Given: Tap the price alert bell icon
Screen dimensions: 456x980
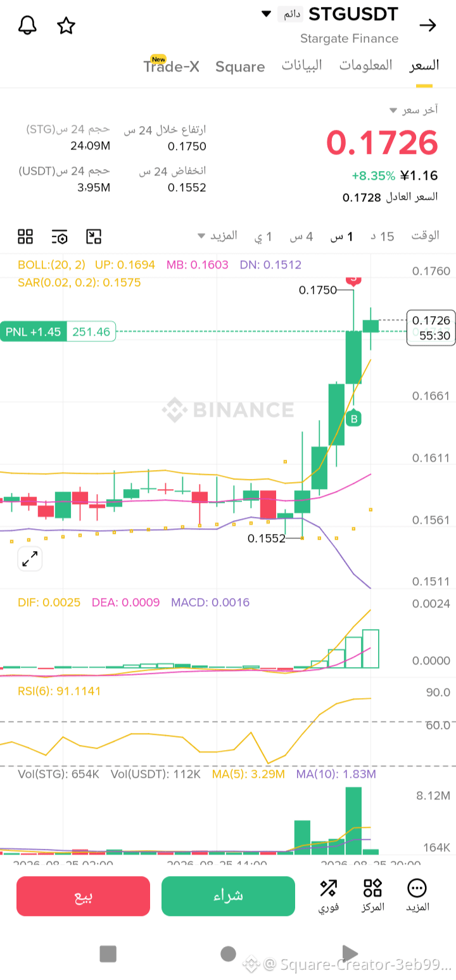Looking at the screenshot, I should coord(27,25).
